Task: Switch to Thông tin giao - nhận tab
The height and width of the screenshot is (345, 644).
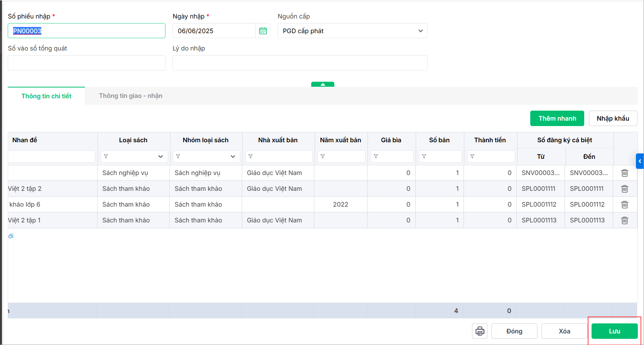Action: tap(130, 96)
